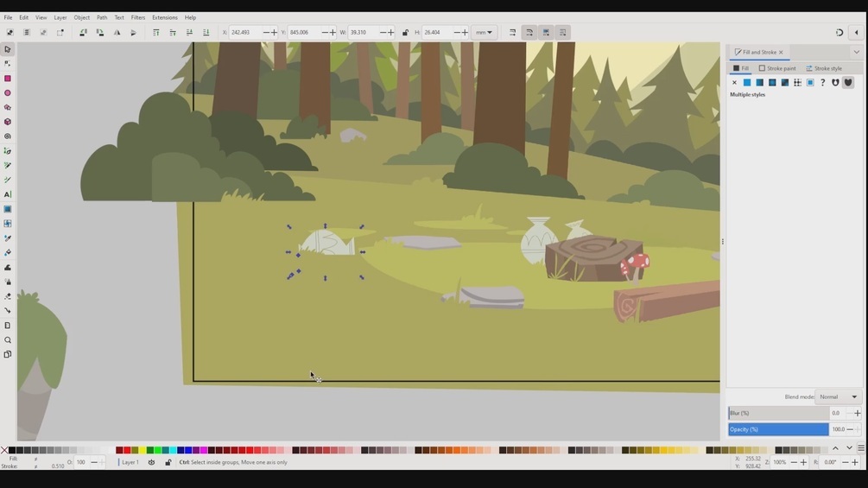Viewport: 868px width, 488px height.
Task: Set fill rule to evenodd
Action: pyautogui.click(x=835, y=82)
